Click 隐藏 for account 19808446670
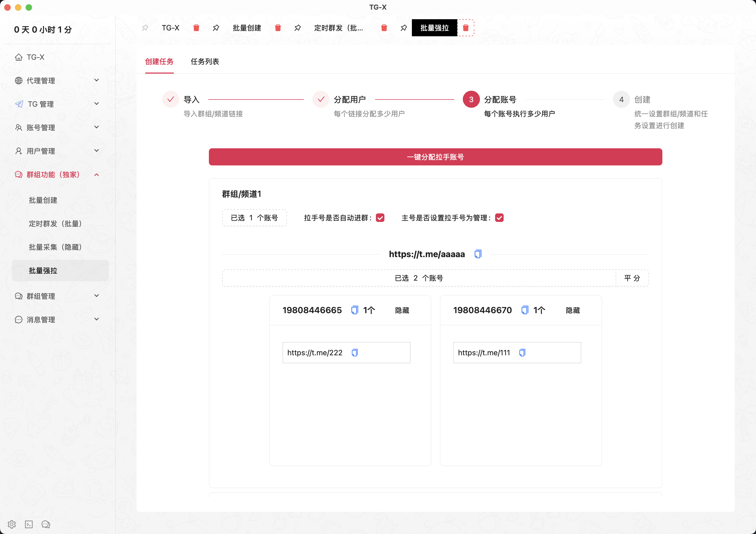Viewport: 756px width, 534px height. tap(572, 310)
